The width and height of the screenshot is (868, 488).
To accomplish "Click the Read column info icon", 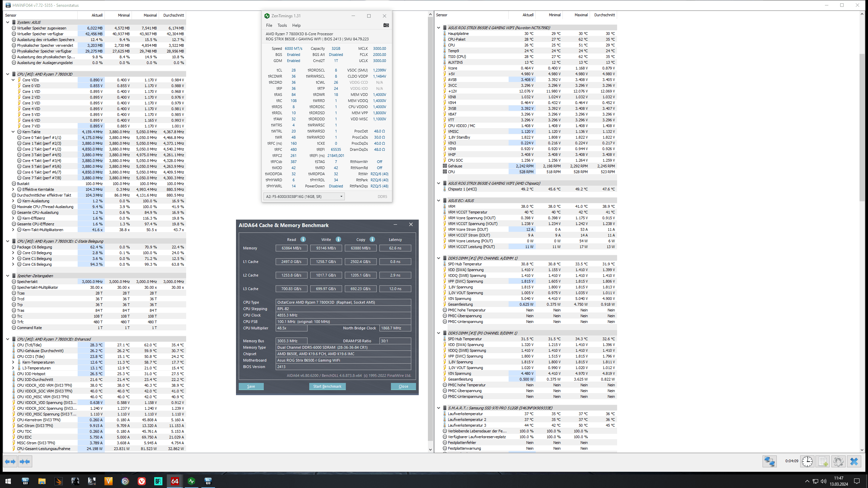I will point(303,239).
